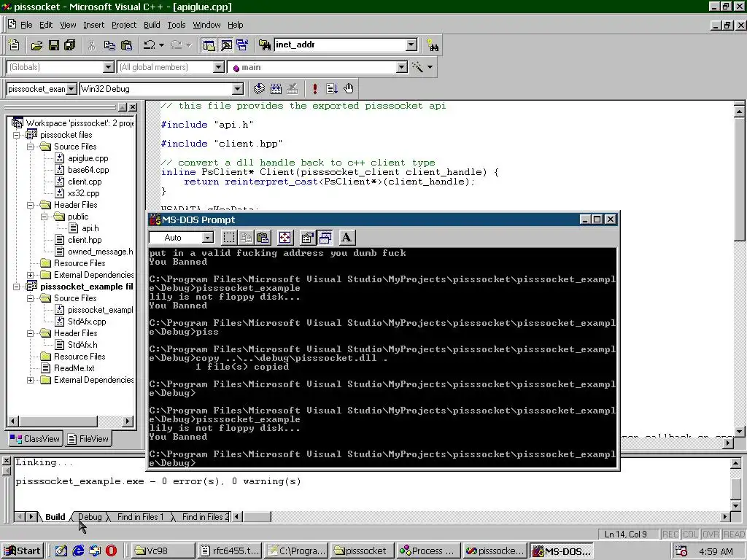
Task: Click the Open file toolbar icon
Action: 36,45
